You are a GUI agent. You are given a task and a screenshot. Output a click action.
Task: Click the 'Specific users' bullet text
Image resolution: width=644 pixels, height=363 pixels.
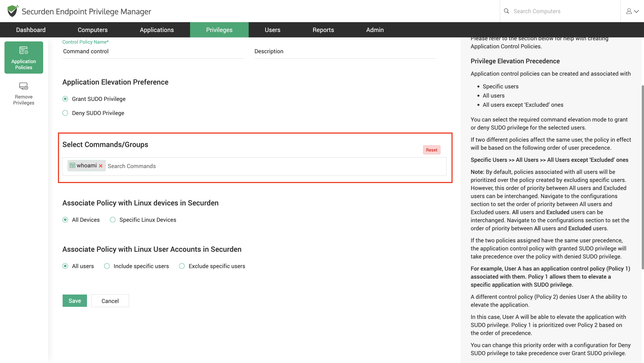coord(500,86)
